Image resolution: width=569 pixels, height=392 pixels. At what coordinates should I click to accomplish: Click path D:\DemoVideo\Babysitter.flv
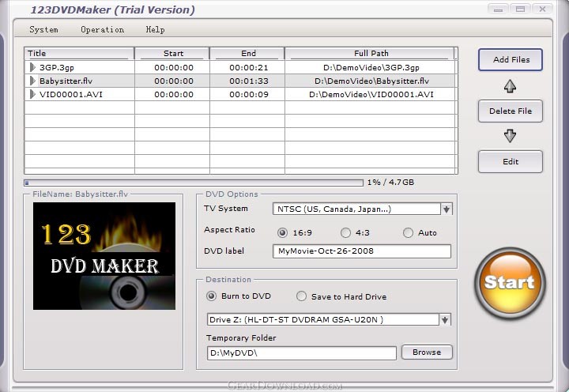coord(371,81)
